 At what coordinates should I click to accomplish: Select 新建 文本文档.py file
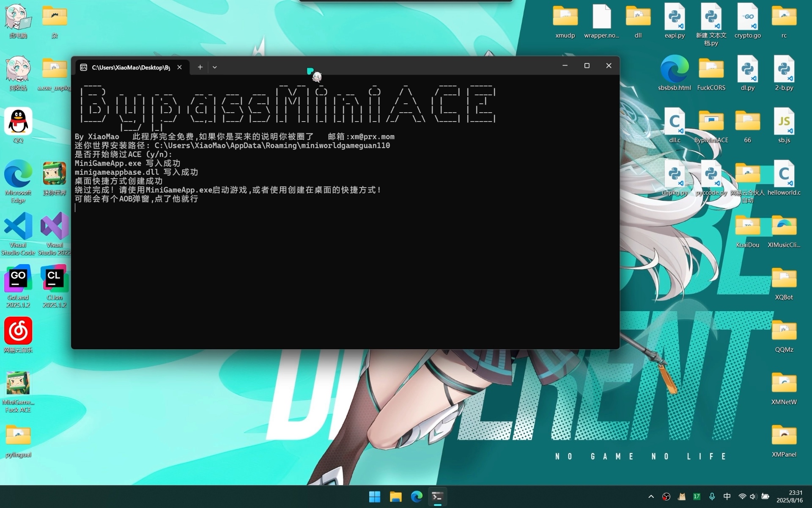coord(711,25)
